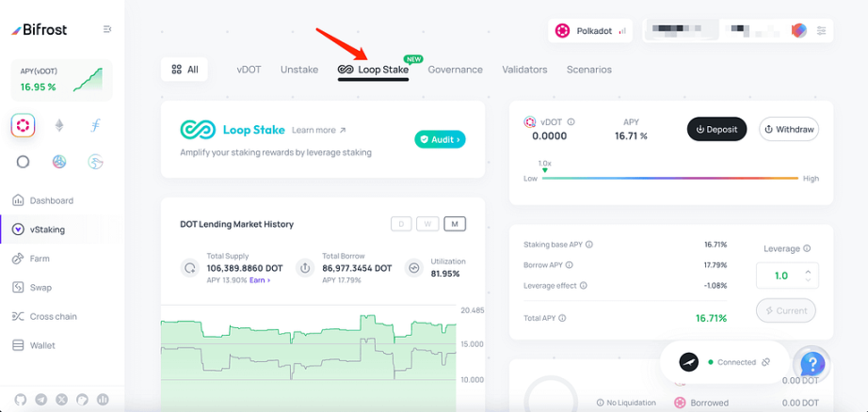Open the Validators tab
The image size is (868, 412).
524,70
